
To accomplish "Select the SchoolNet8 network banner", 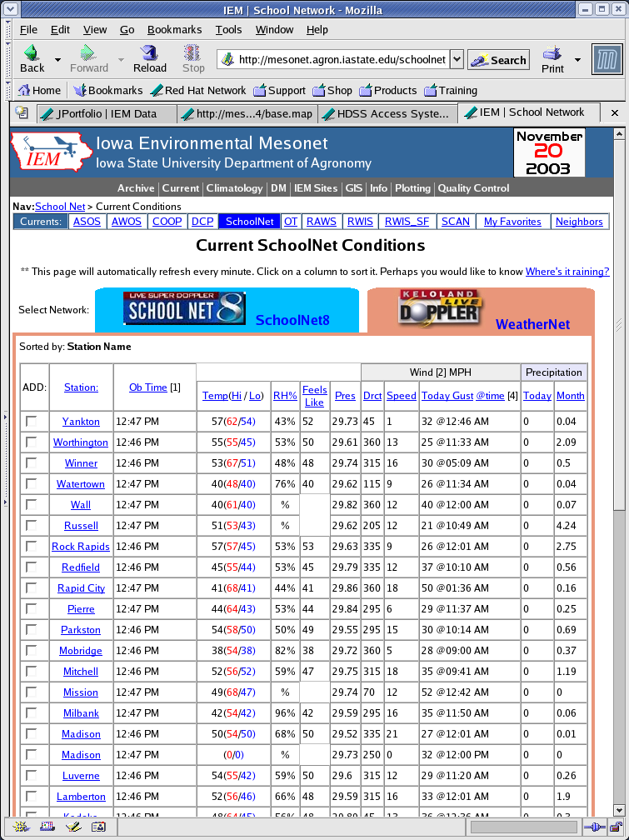I will tap(227, 310).
